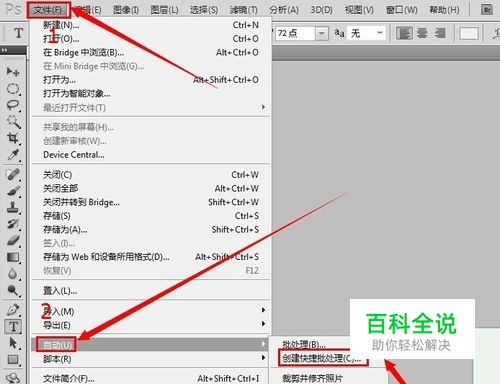The width and height of the screenshot is (500, 384).
Task: Select the Eyedropper tool
Action: [x=13, y=155]
